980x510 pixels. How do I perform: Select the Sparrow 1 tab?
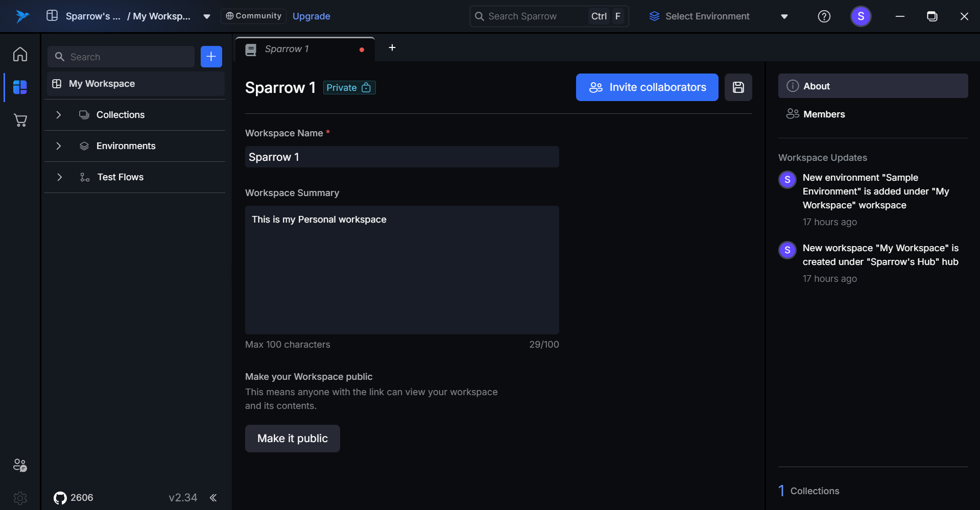click(x=296, y=49)
